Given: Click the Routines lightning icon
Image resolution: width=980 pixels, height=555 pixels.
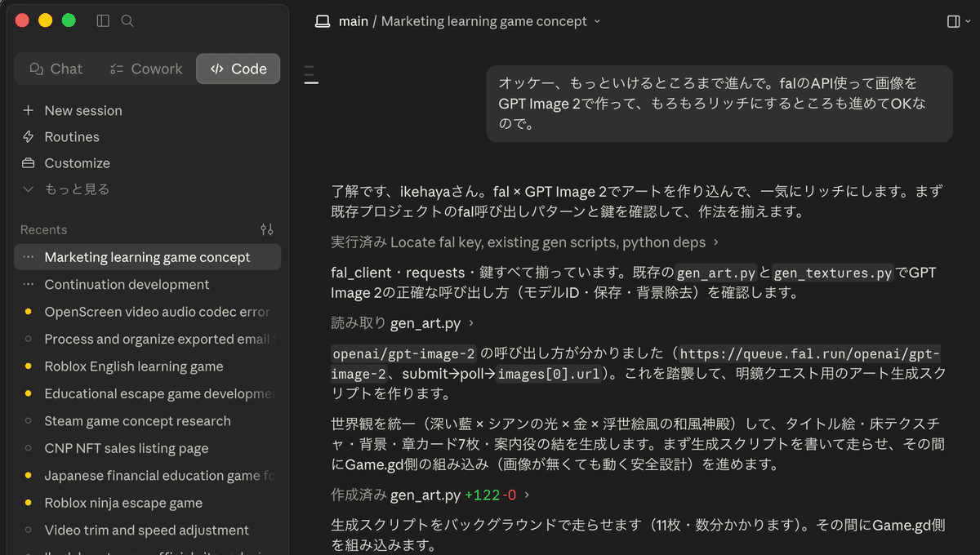Looking at the screenshot, I should pos(29,136).
